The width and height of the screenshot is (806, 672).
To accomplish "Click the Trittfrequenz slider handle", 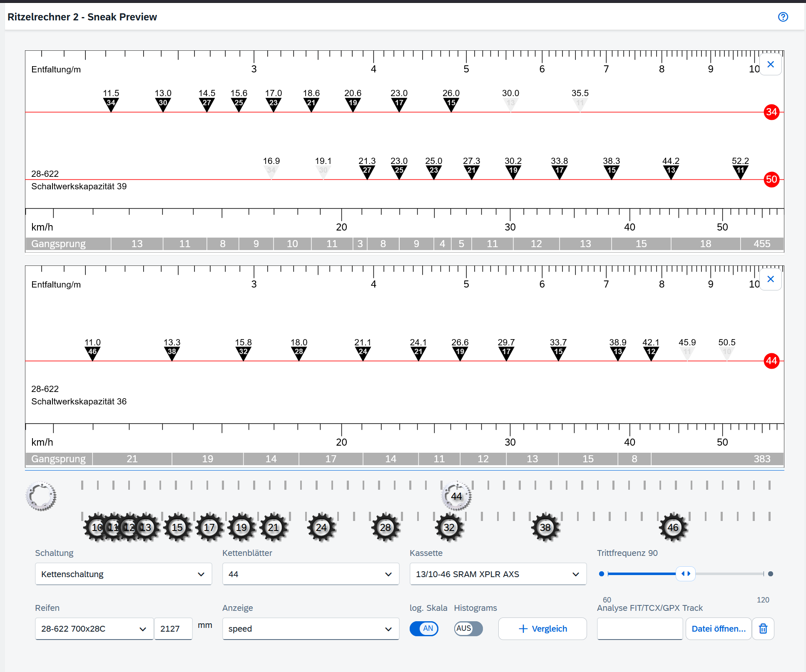I will [x=685, y=573].
